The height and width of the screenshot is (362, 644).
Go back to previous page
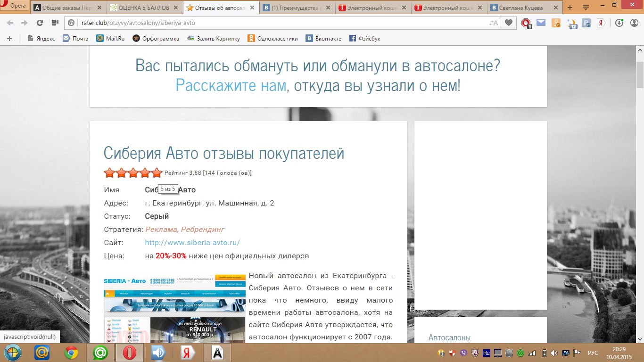[10, 23]
